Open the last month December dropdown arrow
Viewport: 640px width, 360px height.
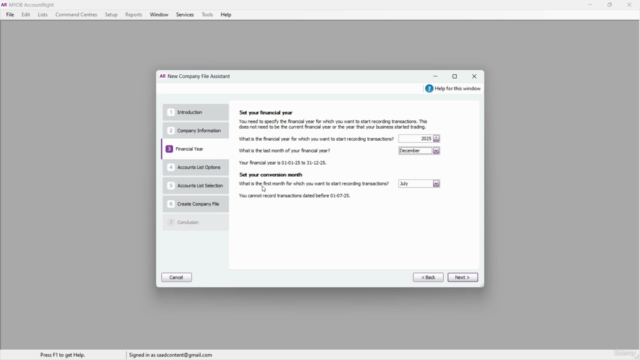[436, 151]
